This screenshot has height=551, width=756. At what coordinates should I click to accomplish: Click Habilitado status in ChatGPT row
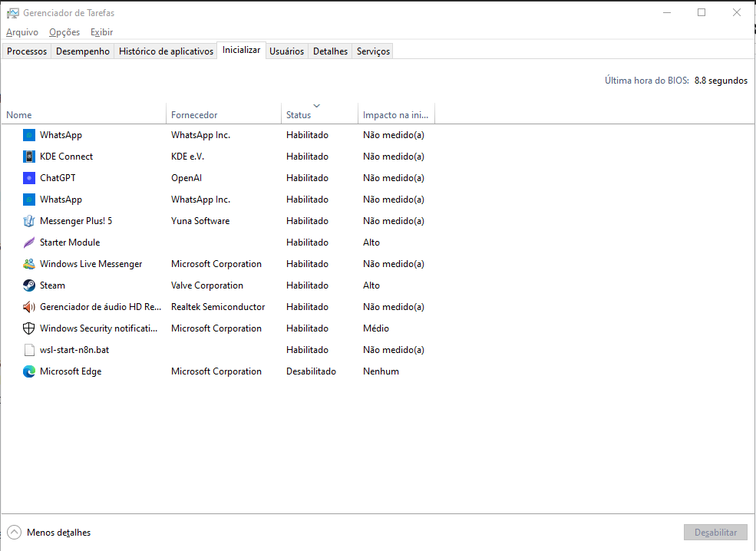(x=307, y=178)
